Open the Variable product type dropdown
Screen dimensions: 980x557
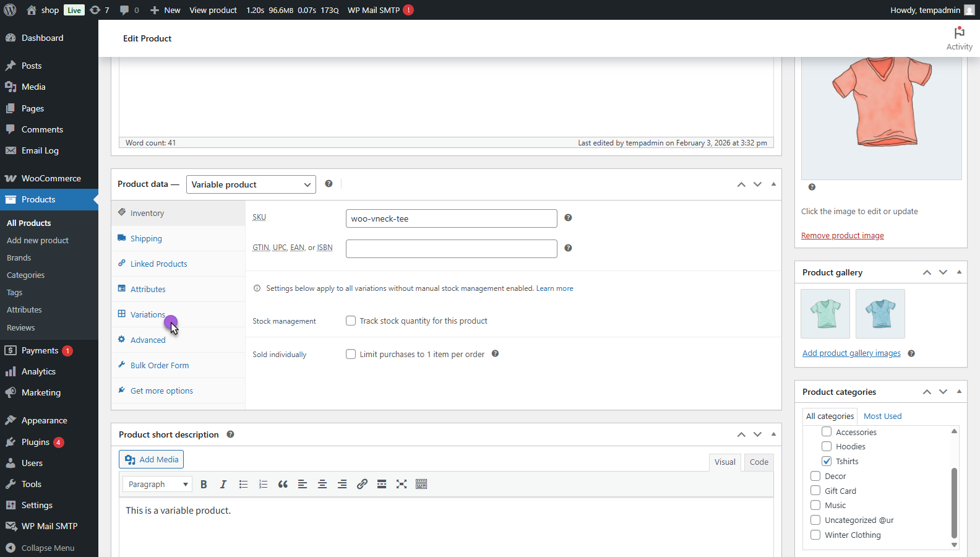click(x=251, y=184)
